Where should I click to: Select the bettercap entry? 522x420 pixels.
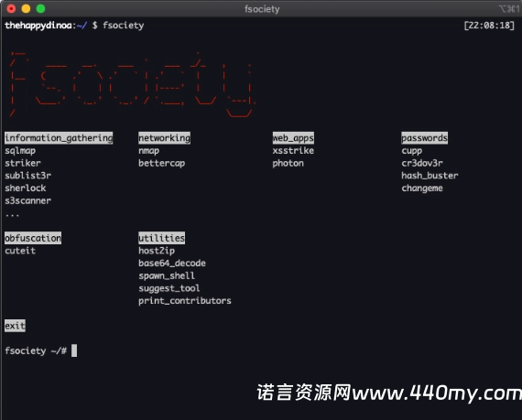pos(162,163)
